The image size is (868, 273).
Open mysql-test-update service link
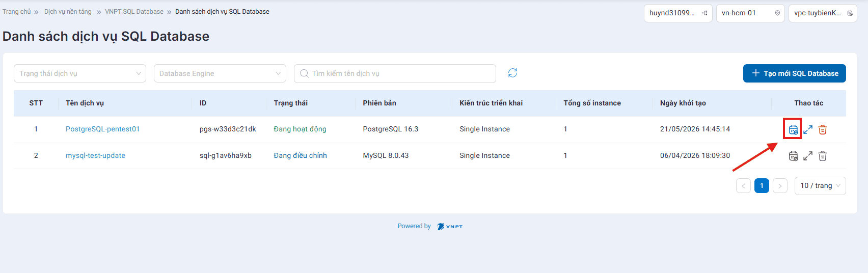click(x=95, y=155)
